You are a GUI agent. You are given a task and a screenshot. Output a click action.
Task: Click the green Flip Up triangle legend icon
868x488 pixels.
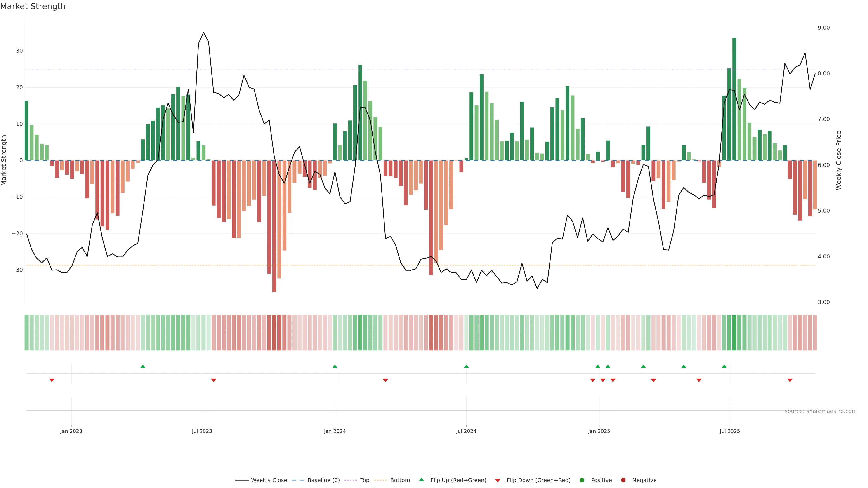(421, 480)
